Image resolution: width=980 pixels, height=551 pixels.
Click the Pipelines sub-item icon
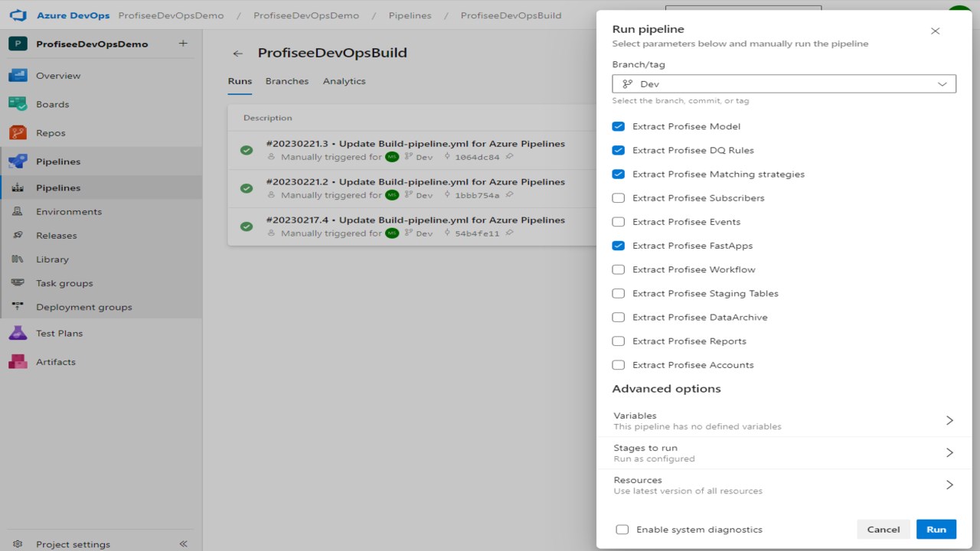point(18,187)
